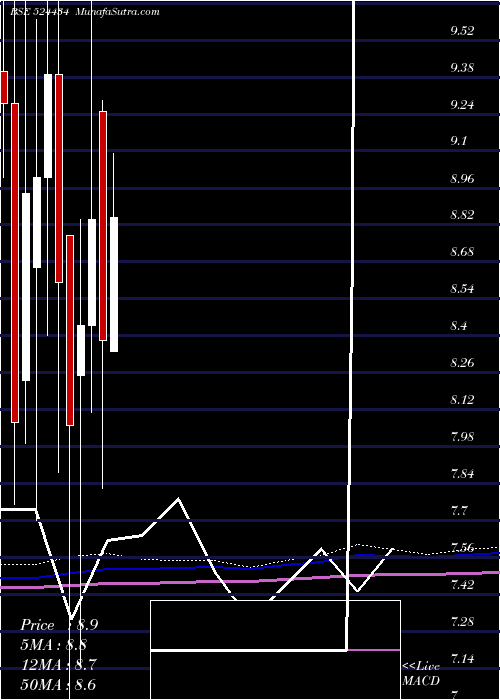
Task: Select the 7.28 price axis label
Action: (x=462, y=621)
